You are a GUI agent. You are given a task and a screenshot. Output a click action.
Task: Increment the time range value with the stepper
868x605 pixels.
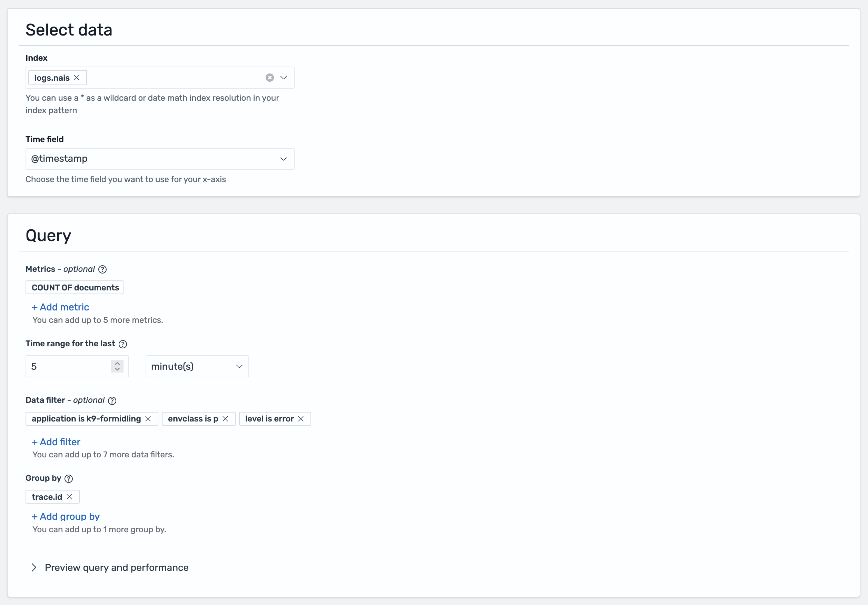click(117, 364)
